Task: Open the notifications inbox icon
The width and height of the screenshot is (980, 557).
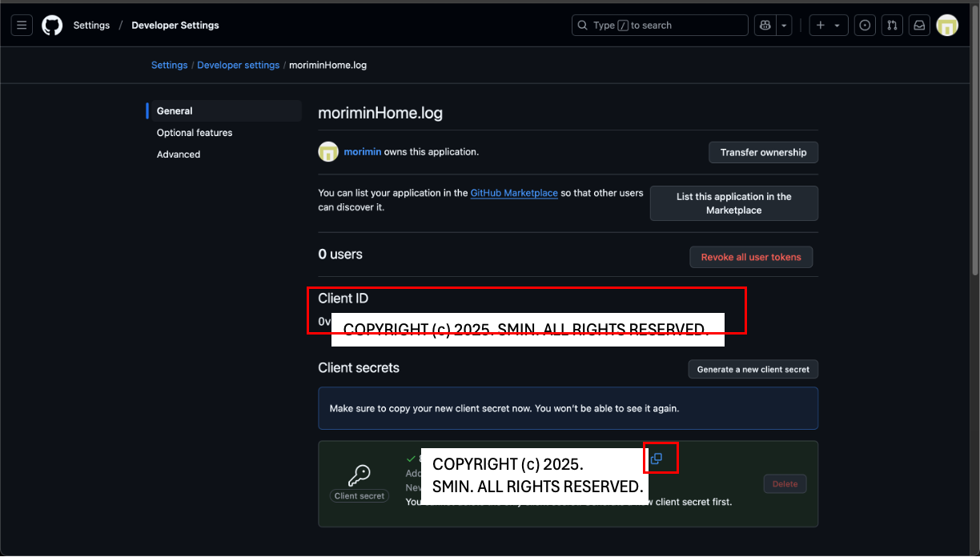Action: pos(919,26)
